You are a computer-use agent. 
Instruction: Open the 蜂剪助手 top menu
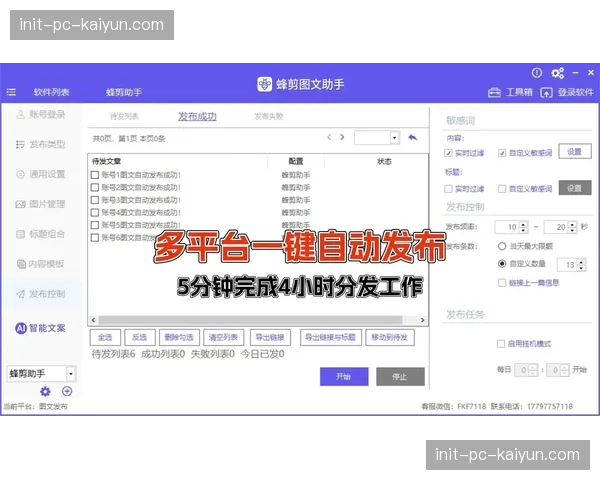(x=124, y=92)
